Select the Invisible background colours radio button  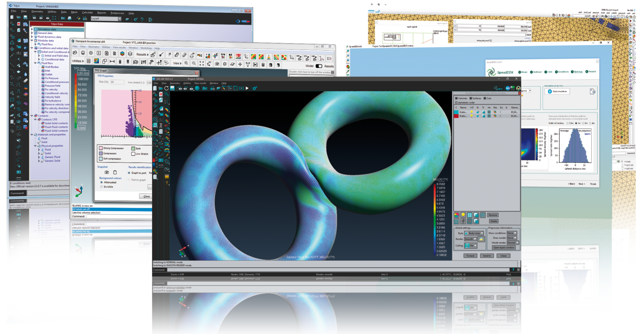101,187
